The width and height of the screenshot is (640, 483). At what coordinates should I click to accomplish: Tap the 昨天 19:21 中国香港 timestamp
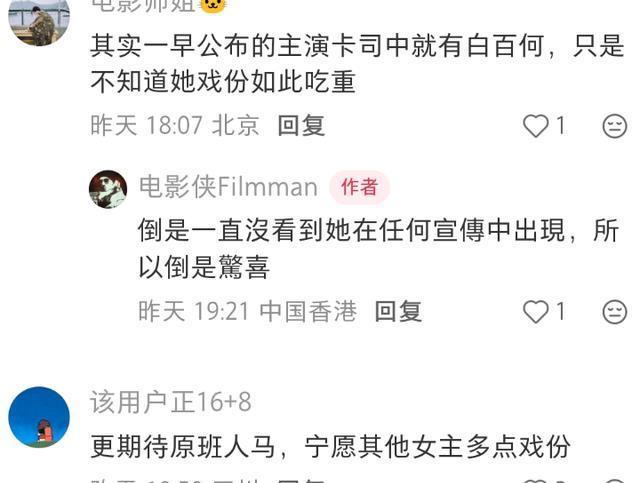(247, 312)
